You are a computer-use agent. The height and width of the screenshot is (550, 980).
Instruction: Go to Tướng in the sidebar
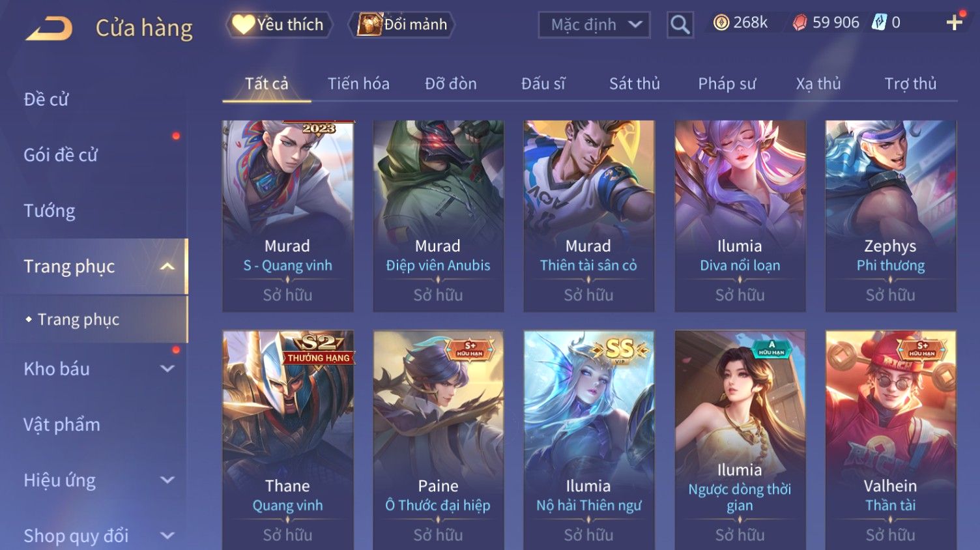point(50,211)
